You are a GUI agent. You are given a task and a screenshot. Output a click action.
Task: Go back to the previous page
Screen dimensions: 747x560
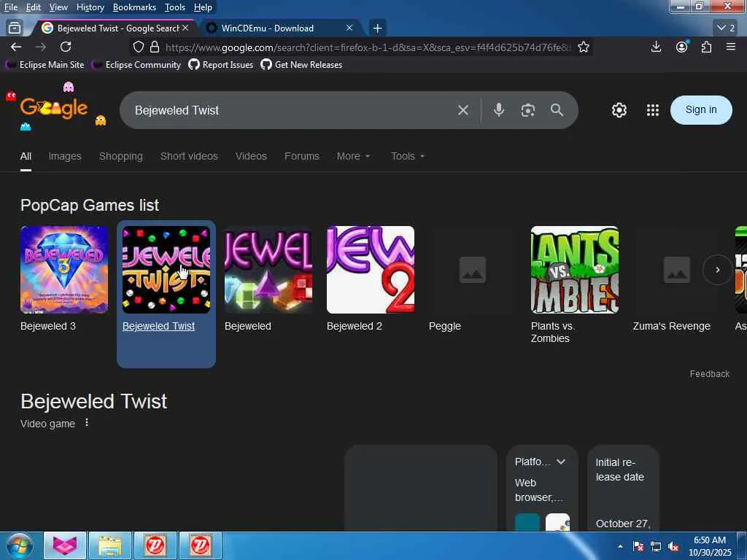(x=16, y=47)
